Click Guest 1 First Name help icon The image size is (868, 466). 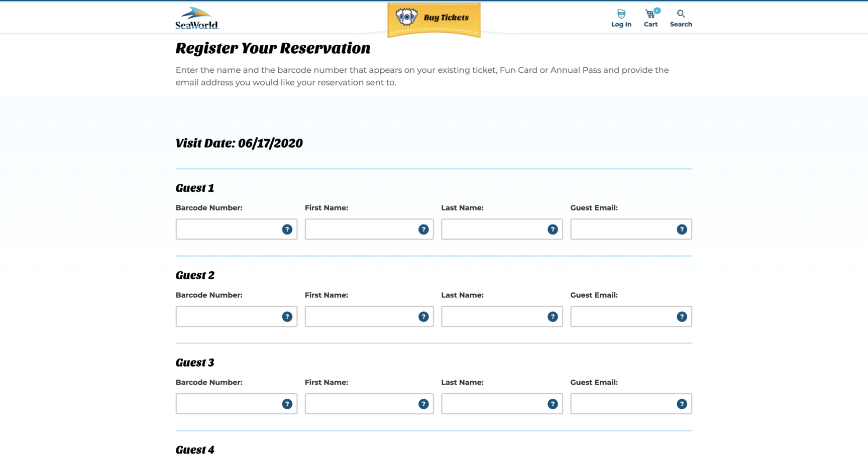pyautogui.click(x=423, y=229)
